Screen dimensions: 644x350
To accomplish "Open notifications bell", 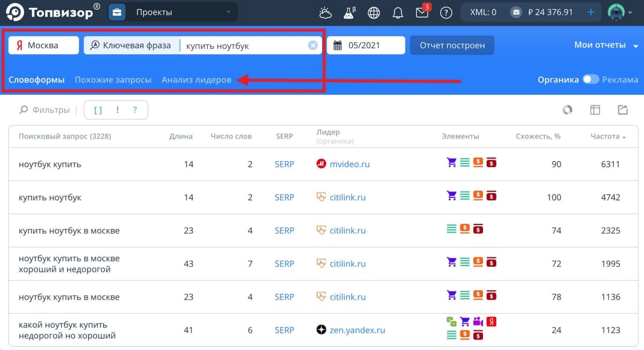I will [x=398, y=13].
